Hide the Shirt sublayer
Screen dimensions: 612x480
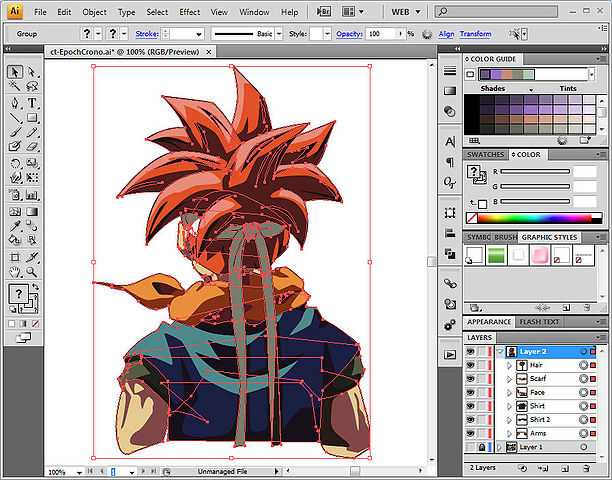point(471,406)
